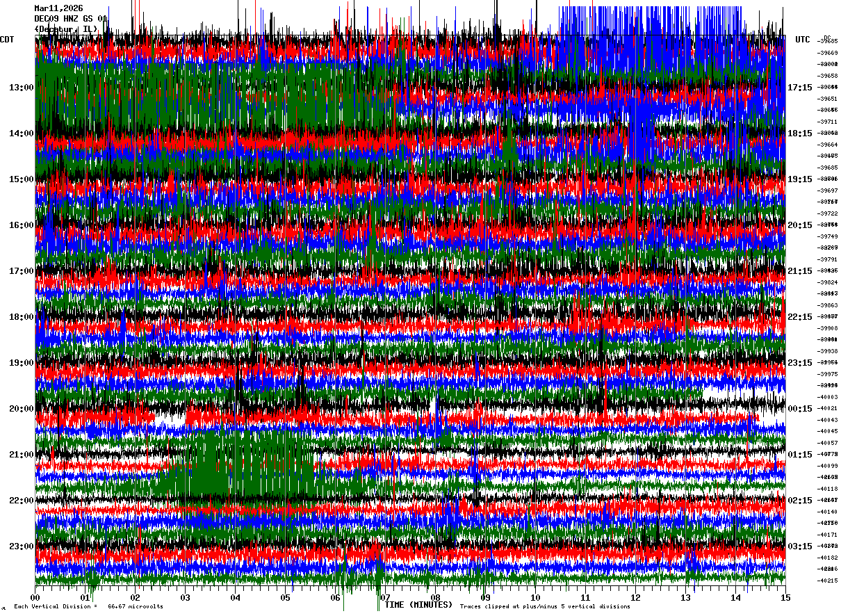Pick the 00:15 UTC time label
841x616 pixels.
pyautogui.click(x=800, y=409)
